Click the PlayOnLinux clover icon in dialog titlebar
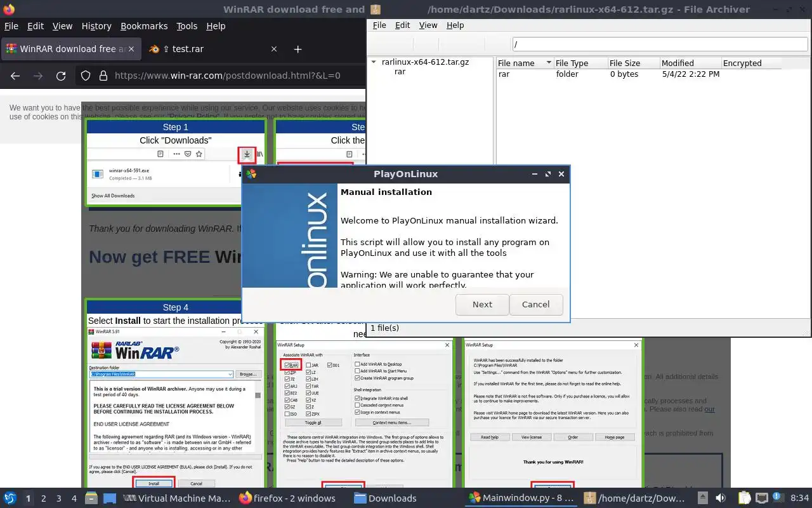The height and width of the screenshot is (508, 812). (x=251, y=174)
